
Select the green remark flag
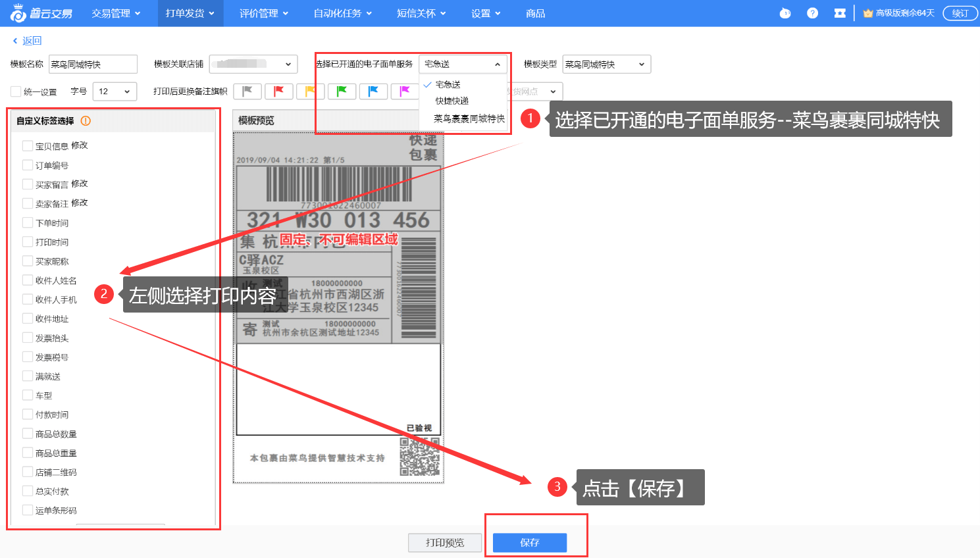click(x=342, y=91)
